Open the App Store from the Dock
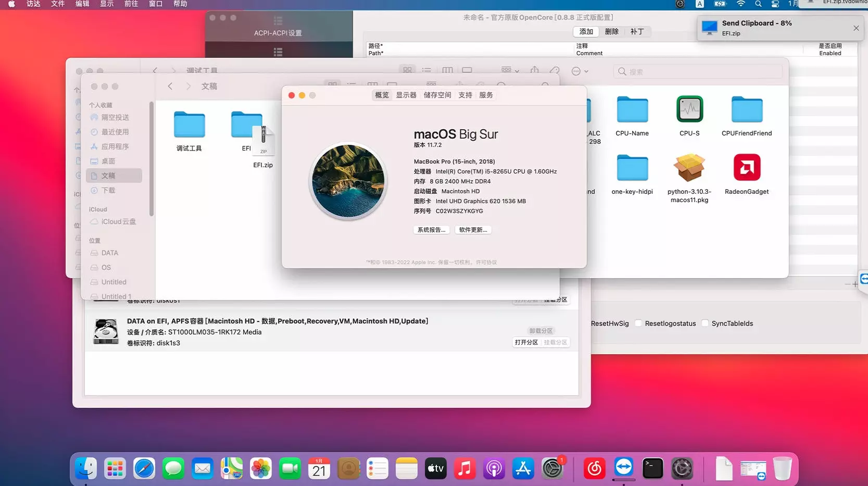Viewport: 868px width, 486px height. click(523, 468)
